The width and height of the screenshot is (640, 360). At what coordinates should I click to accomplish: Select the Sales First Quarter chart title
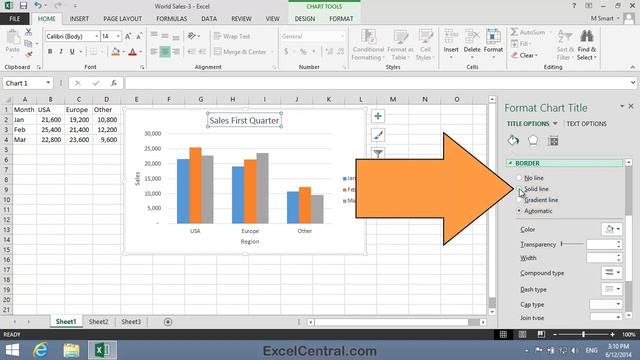point(244,120)
